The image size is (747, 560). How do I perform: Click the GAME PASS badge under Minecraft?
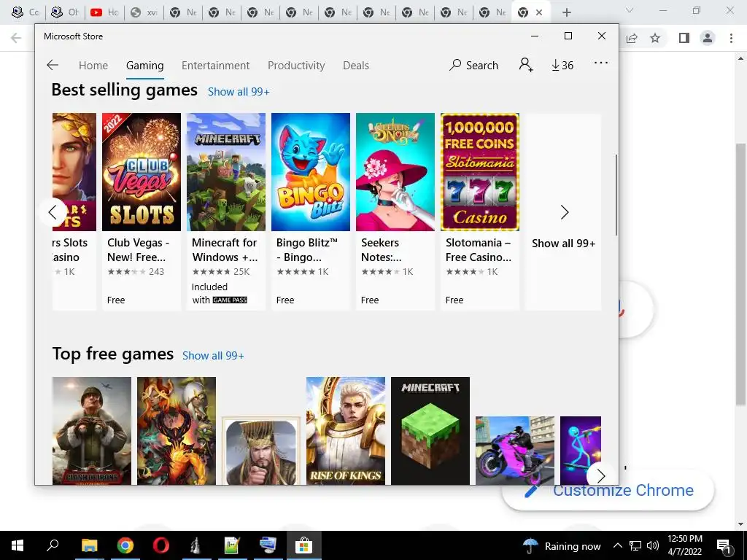coord(230,300)
